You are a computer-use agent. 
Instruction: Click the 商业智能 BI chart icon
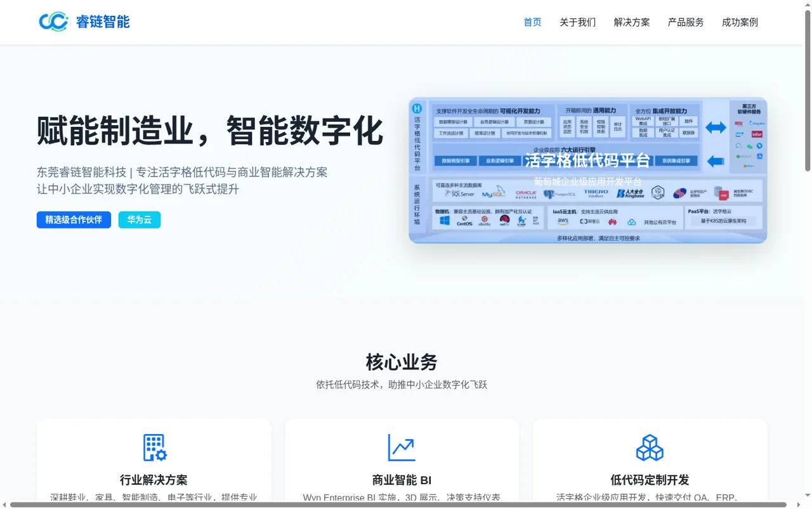pos(402,447)
